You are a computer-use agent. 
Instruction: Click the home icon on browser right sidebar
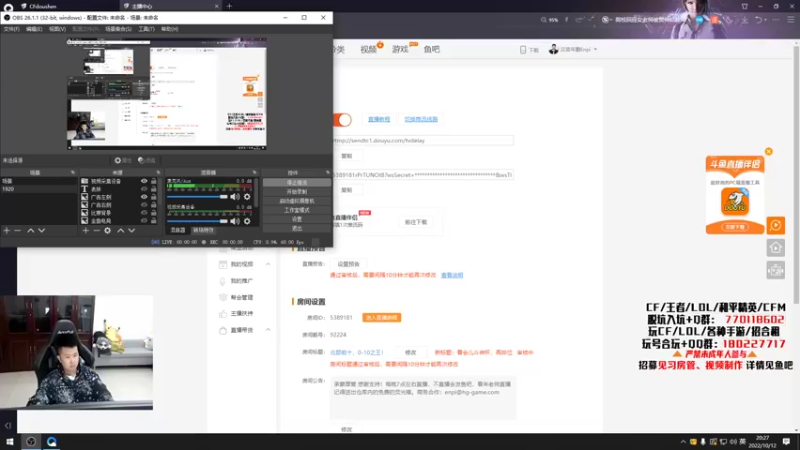coord(776,248)
